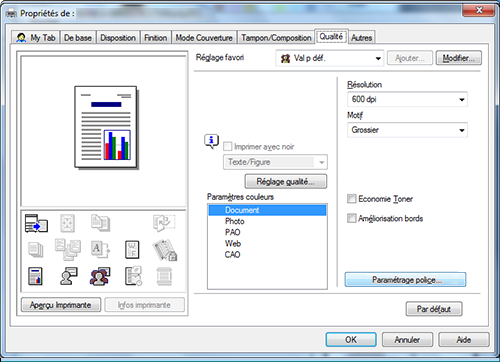Viewport: 500px width, 362px height.
Task: Close the Propriétés dialog window
Action: pos(479,10)
